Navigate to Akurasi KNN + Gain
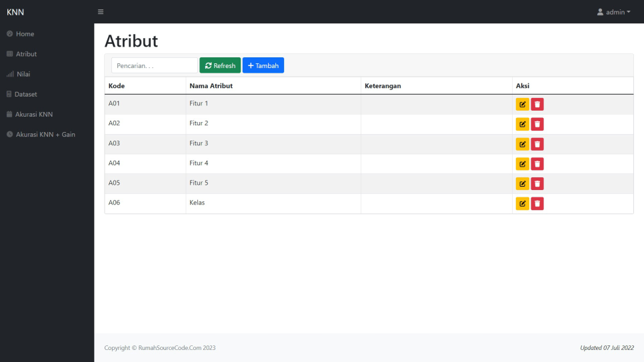This screenshot has height=362, width=644. pyautogui.click(x=45, y=134)
